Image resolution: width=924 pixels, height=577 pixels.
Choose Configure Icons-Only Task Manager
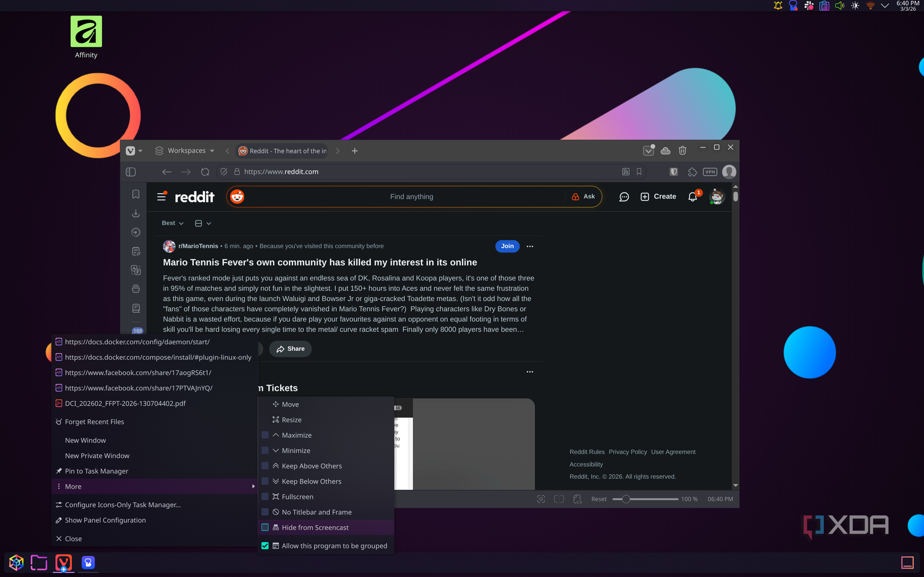pyautogui.click(x=154, y=505)
